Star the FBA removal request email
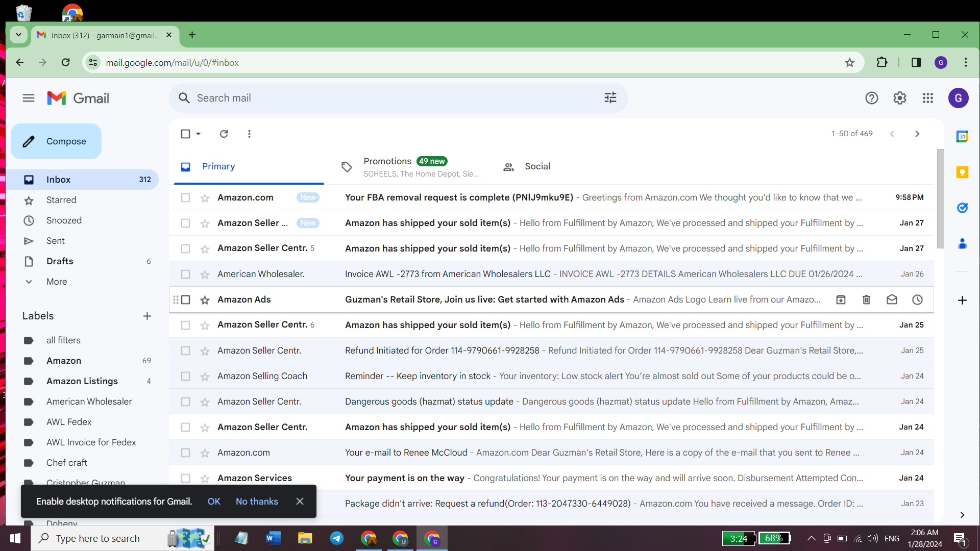The image size is (980, 551). point(205,197)
